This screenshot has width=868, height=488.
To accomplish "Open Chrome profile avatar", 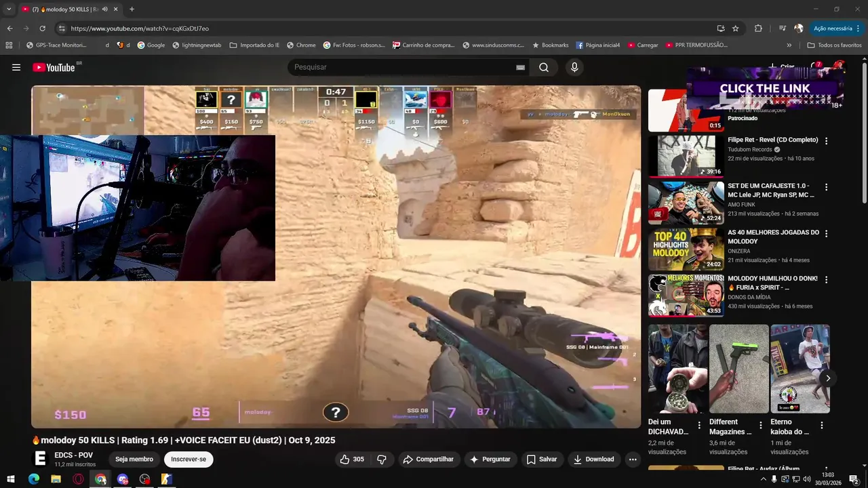I will click(799, 28).
